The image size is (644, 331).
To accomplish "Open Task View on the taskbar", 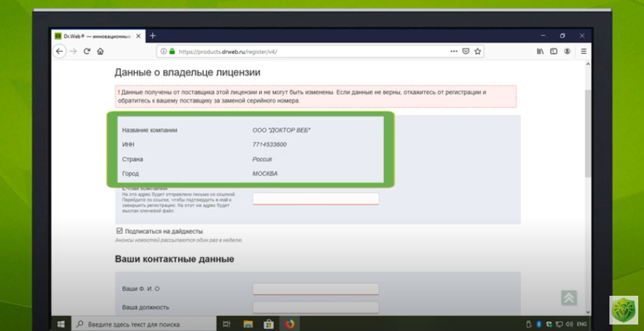I will (226, 324).
